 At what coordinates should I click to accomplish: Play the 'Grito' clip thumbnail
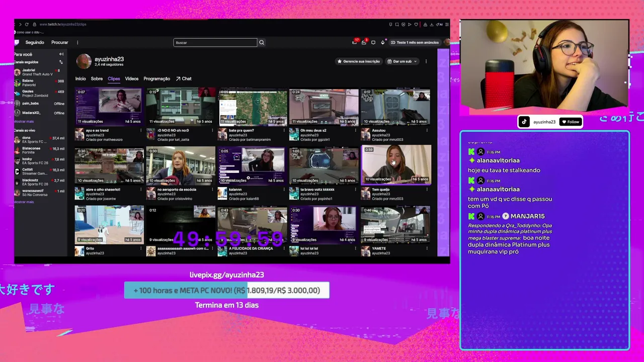click(109, 224)
